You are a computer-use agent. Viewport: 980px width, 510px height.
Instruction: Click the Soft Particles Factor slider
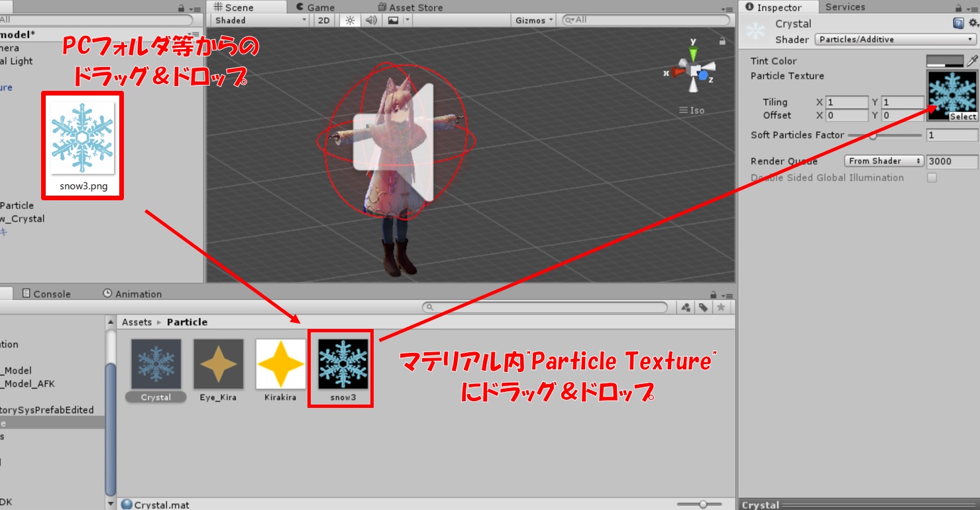click(884, 135)
